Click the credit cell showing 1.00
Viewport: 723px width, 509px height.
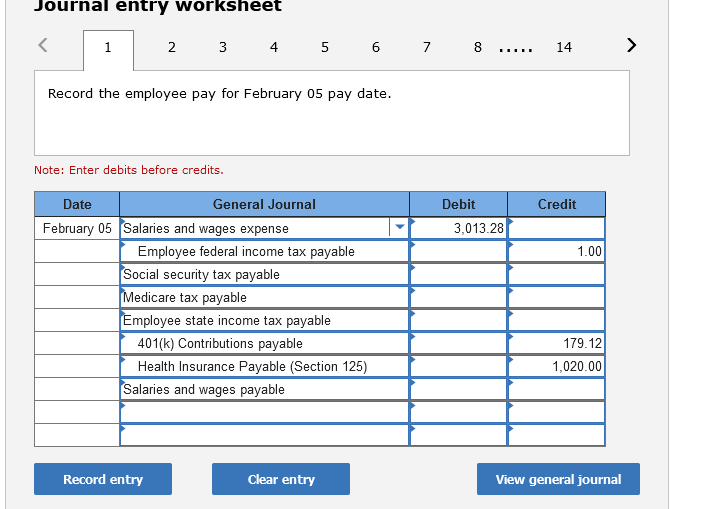tap(557, 251)
